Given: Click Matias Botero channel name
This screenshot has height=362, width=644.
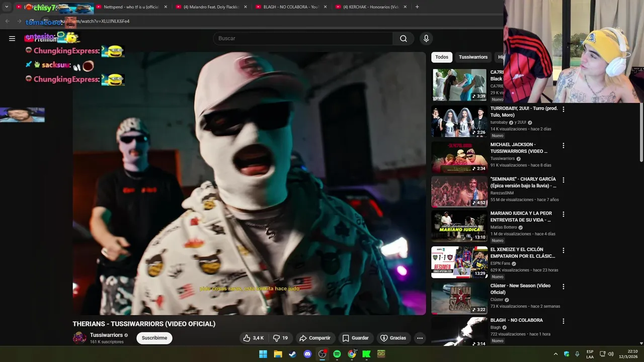Looking at the screenshot, I should (x=504, y=227).
